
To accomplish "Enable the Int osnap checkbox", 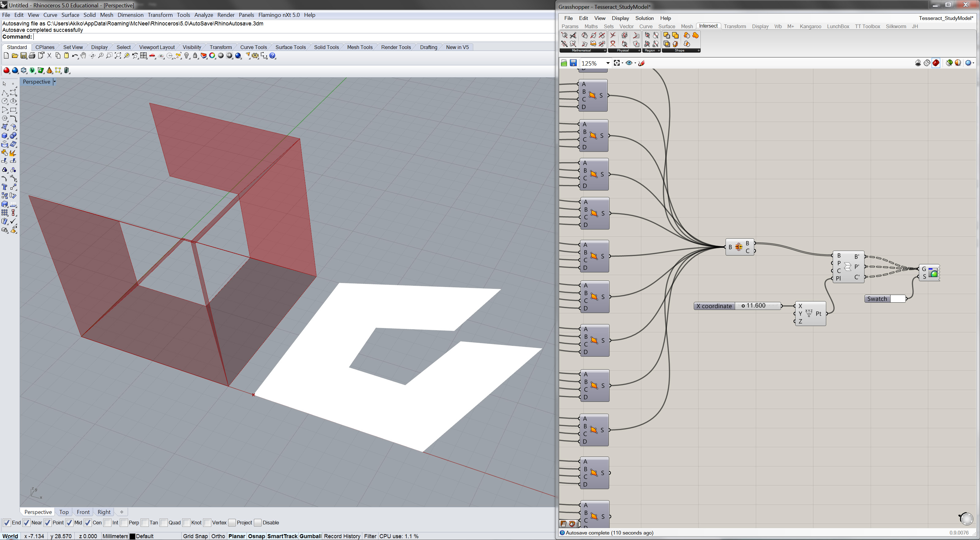I will click(108, 523).
